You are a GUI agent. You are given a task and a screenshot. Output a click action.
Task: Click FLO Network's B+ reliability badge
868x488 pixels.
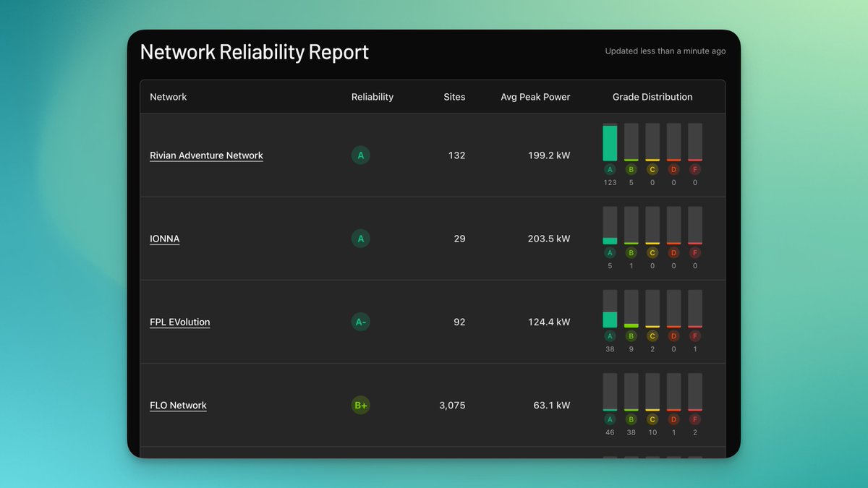point(361,406)
